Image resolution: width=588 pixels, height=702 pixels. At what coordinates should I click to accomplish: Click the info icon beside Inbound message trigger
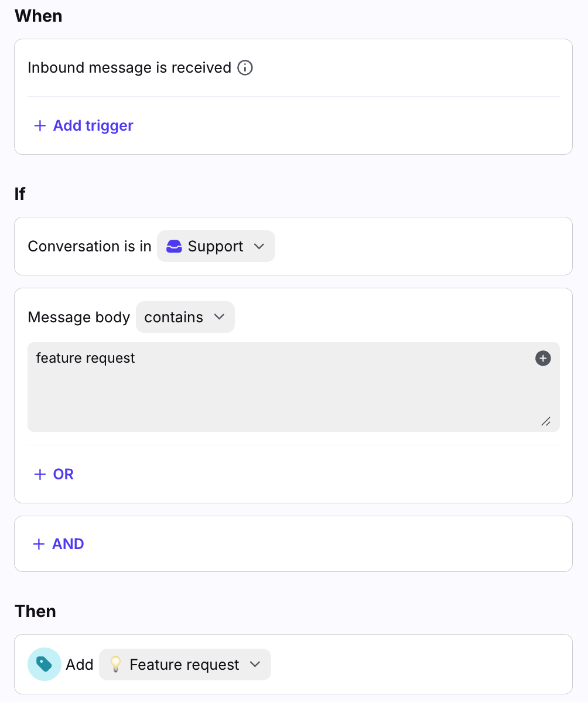coord(245,68)
